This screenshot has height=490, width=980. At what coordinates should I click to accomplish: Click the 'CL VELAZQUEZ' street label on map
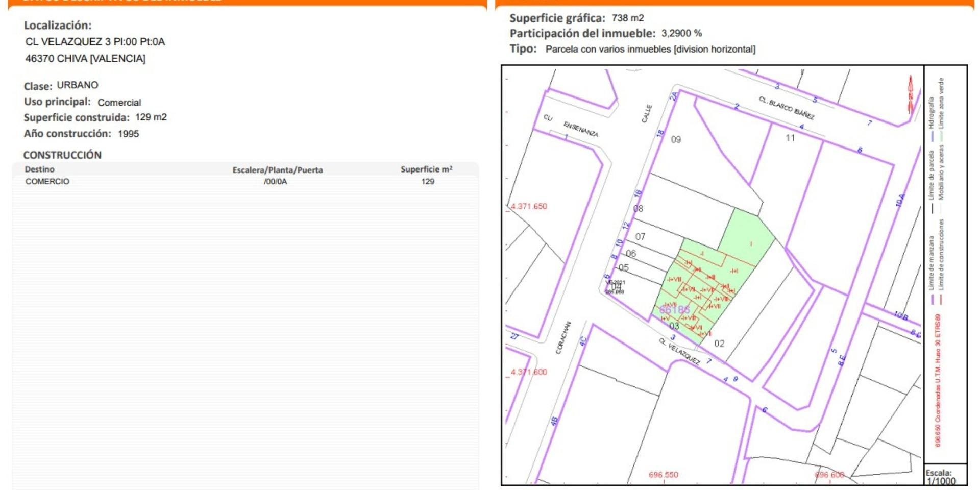pyautogui.click(x=679, y=351)
